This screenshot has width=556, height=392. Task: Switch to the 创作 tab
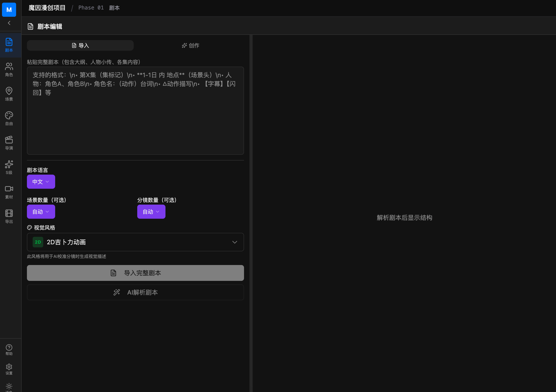pos(190,45)
